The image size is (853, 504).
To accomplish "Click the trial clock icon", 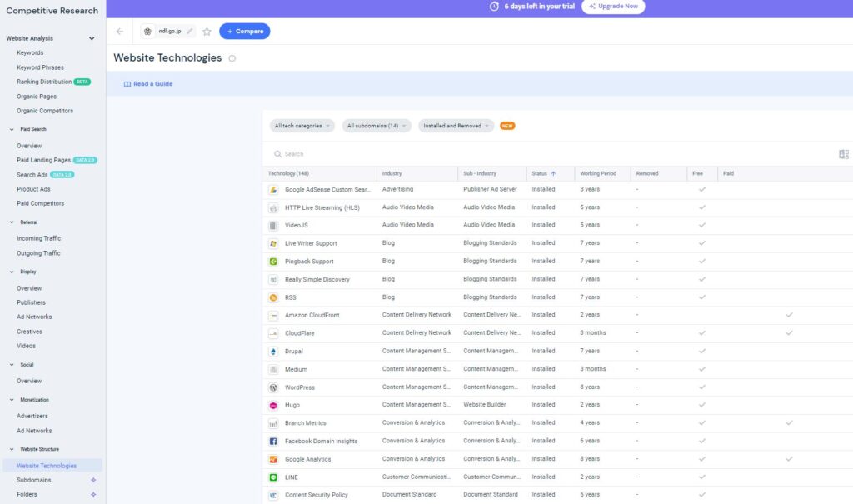I will point(494,7).
